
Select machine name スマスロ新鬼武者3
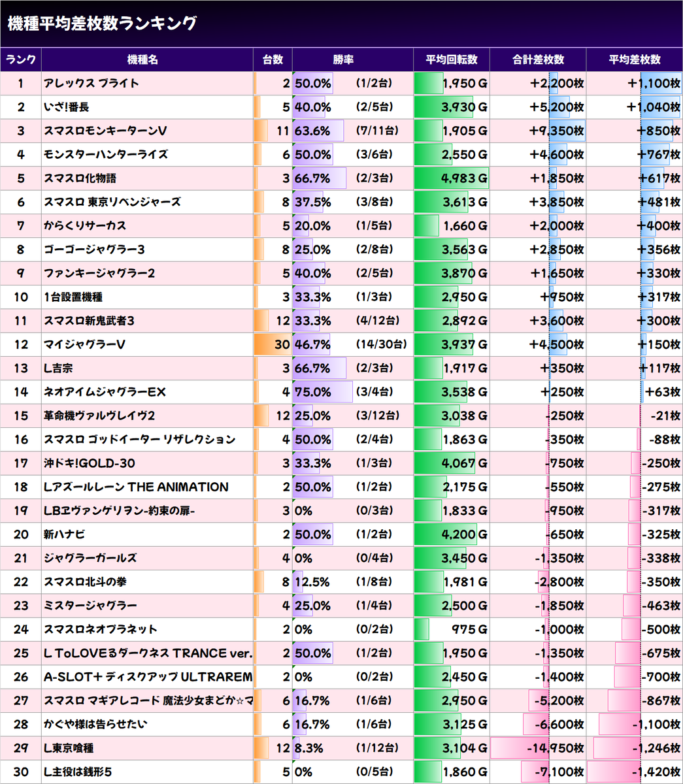tap(90, 321)
